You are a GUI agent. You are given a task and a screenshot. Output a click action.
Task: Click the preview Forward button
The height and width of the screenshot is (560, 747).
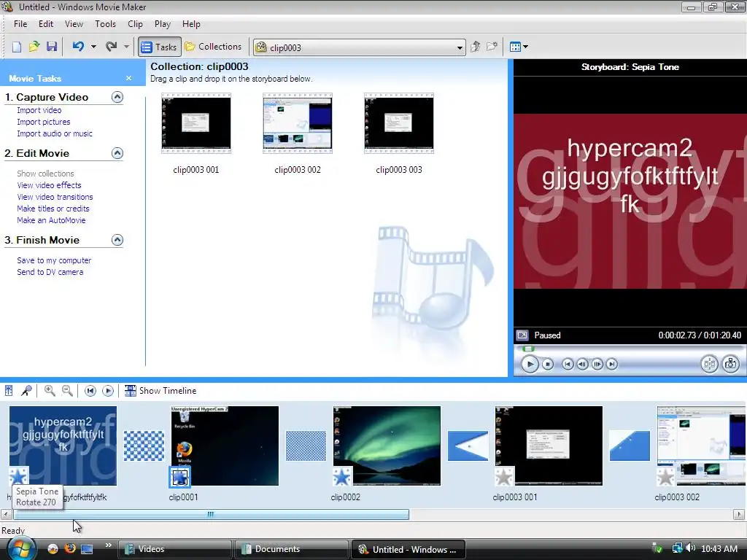(x=612, y=365)
